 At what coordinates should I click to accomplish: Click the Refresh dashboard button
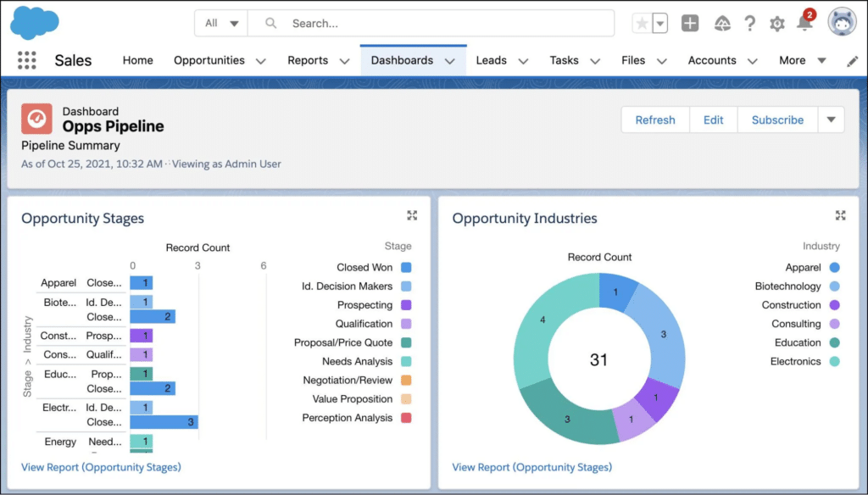coord(654,120)
